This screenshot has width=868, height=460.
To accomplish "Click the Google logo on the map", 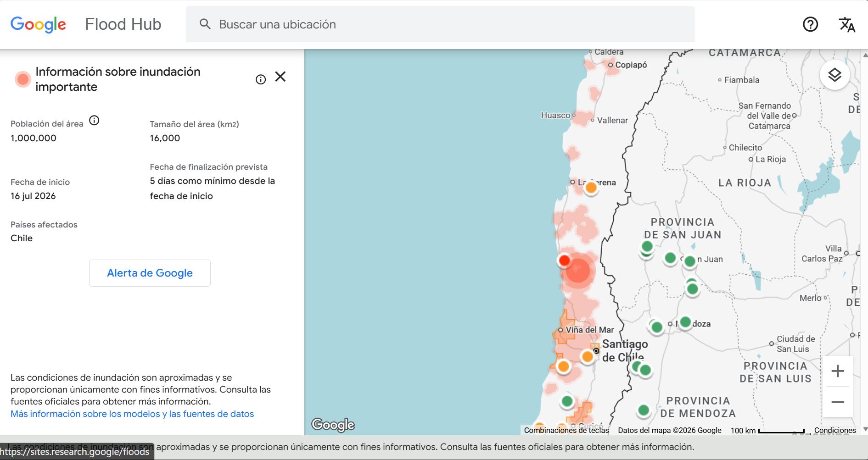I will (333, 425).
